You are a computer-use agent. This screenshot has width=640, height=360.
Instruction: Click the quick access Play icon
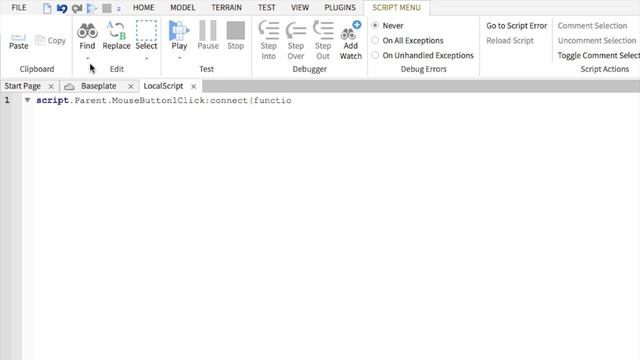pos(92,8)
